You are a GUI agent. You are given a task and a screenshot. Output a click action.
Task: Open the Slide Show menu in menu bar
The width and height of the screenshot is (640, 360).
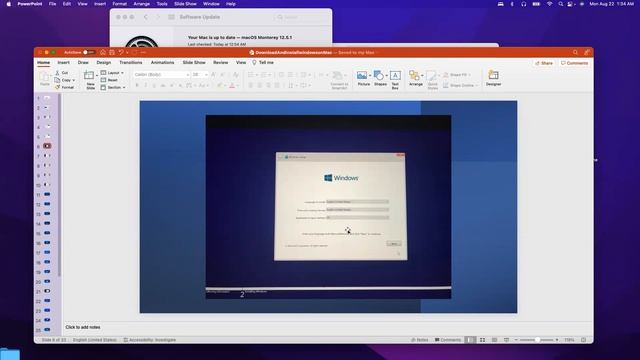[x=185, y=4]
